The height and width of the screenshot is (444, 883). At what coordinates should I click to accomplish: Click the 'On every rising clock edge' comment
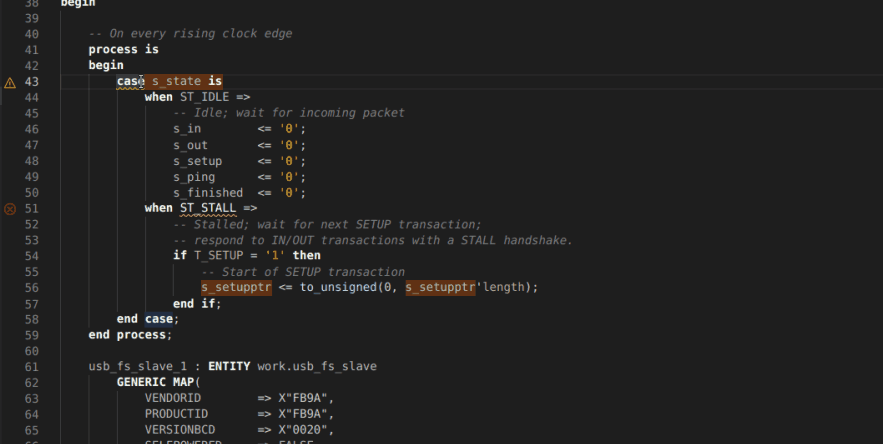pyautogui.click(x=191, y=34)
